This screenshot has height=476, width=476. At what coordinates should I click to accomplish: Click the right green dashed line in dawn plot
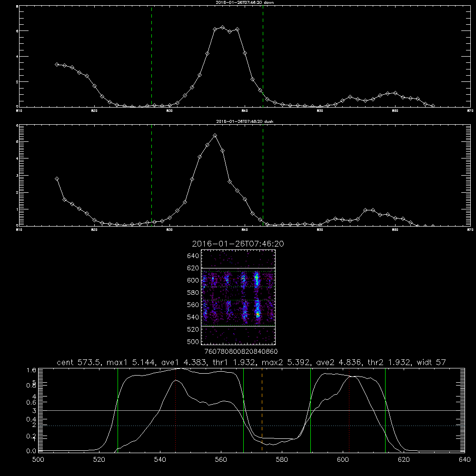click(x=263, y=56)
